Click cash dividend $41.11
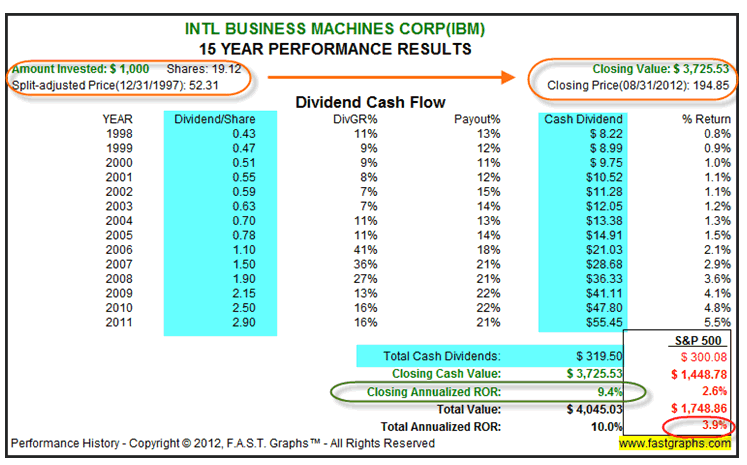 [604, 293]
